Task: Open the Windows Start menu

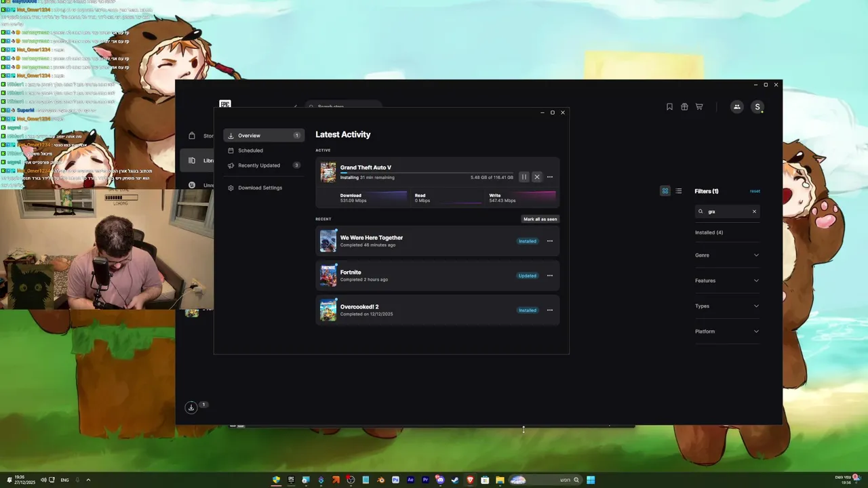Action: coord(591,480)
